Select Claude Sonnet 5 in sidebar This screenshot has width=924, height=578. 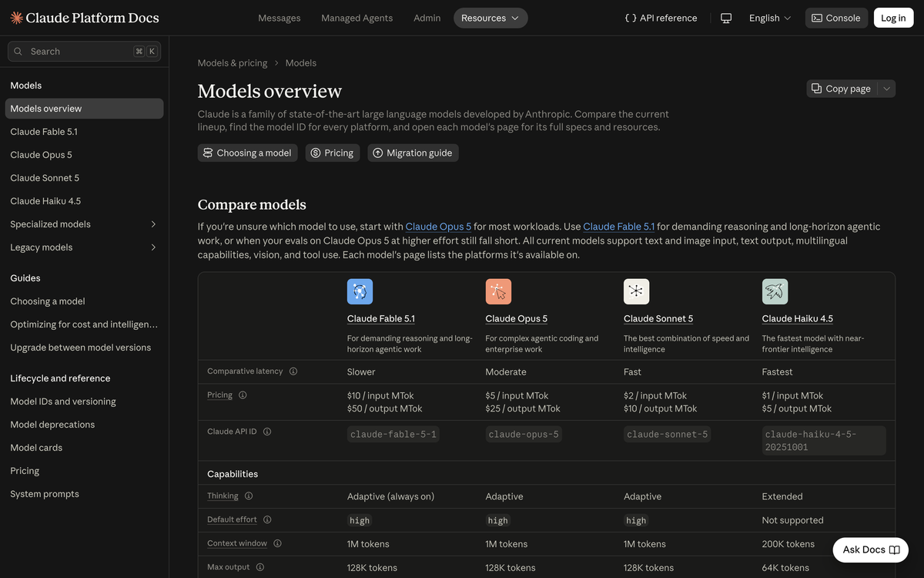coord(84,178)
